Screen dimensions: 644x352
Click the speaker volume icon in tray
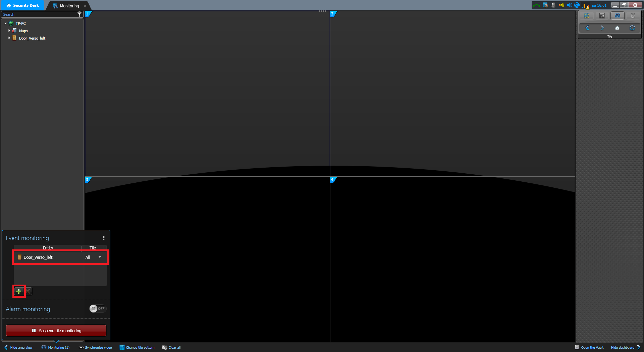tap(569, 5)
